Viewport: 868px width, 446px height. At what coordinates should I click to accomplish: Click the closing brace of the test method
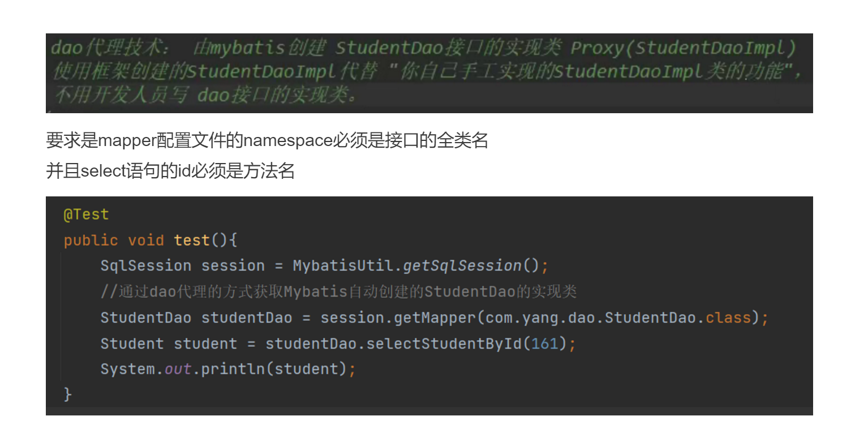[x=68, y=394]
